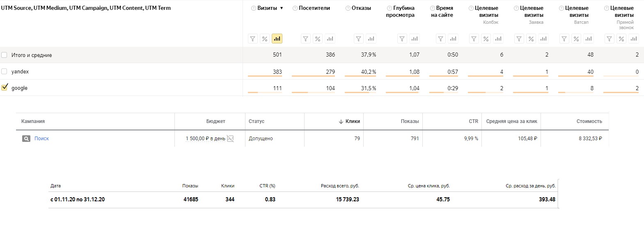Open the filter for the Колбэк goal column
The height and width of the screenshot is (246, 644).
[474, 39]
